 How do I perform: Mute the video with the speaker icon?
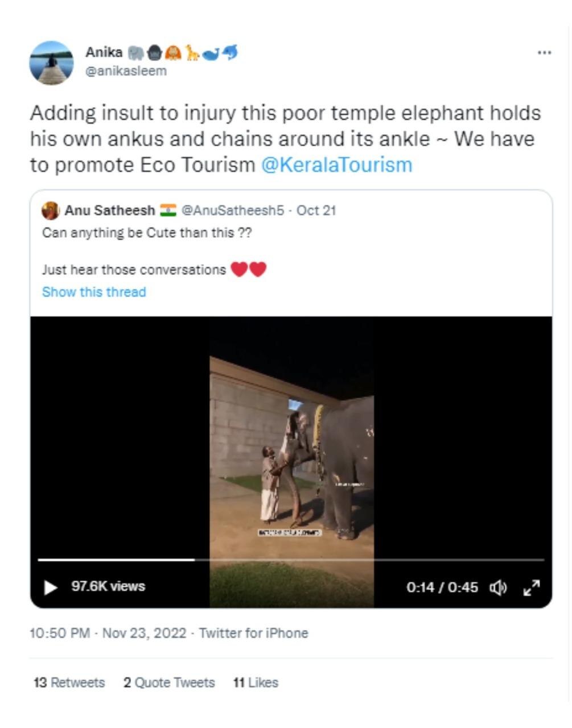[x=498, y=588]
